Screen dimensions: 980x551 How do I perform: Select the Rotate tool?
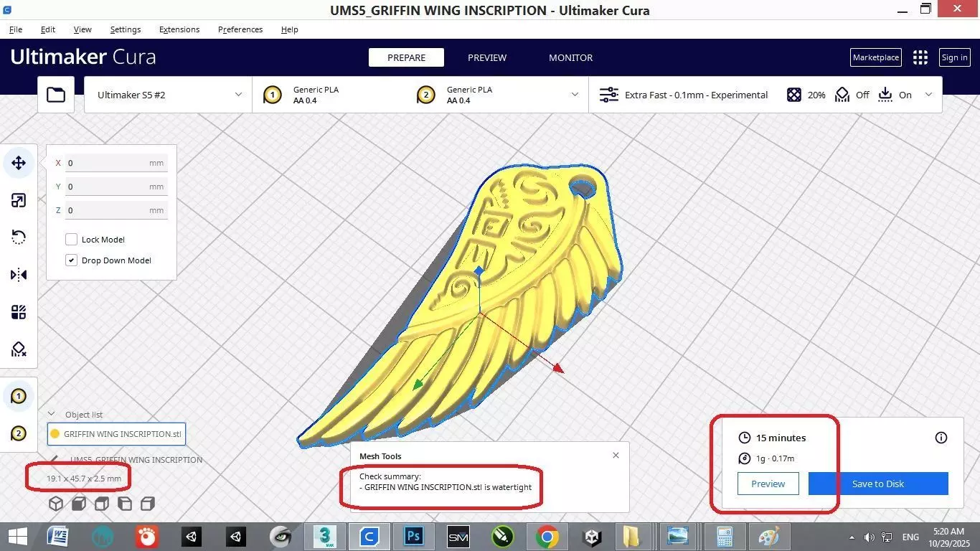pyautogui.click(x=19, y=237)
